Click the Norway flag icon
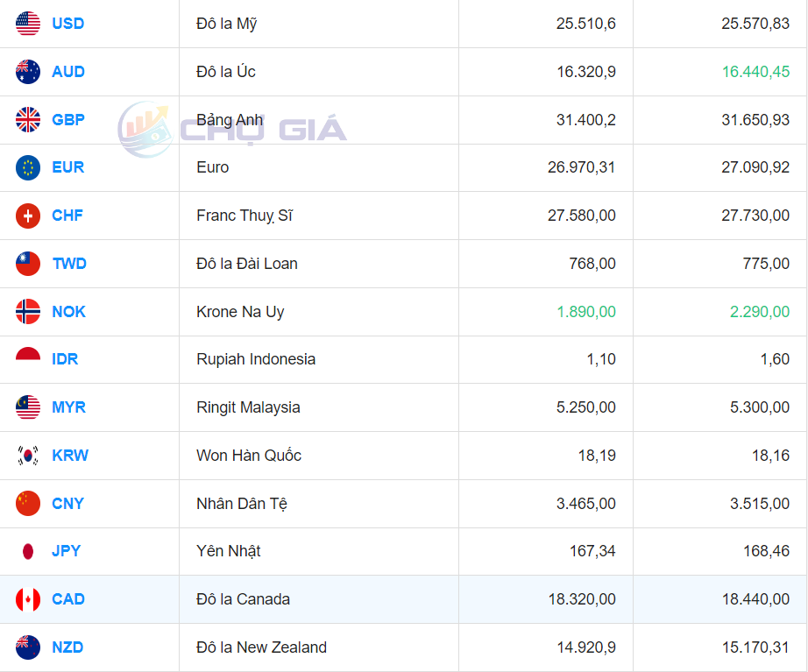 (x=28, y=312)
